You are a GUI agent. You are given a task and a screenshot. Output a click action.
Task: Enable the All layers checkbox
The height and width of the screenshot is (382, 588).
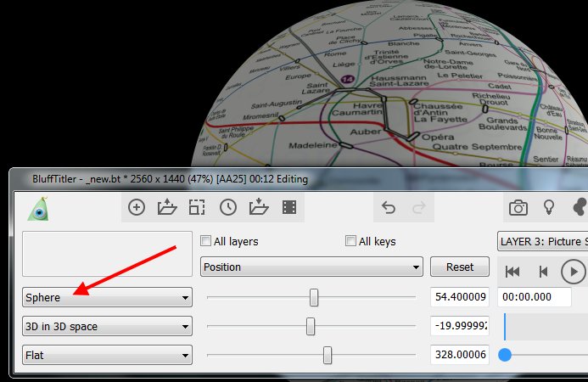205,241
